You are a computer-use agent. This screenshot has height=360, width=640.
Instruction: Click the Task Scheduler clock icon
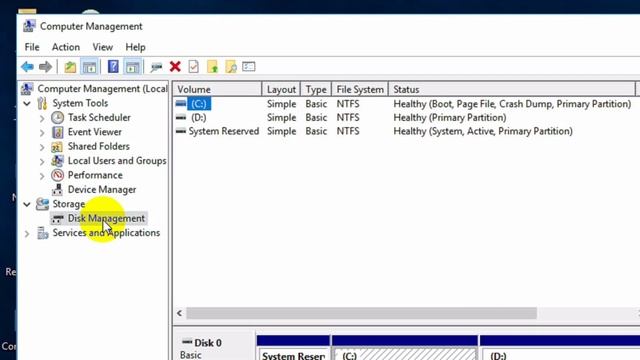58,118
